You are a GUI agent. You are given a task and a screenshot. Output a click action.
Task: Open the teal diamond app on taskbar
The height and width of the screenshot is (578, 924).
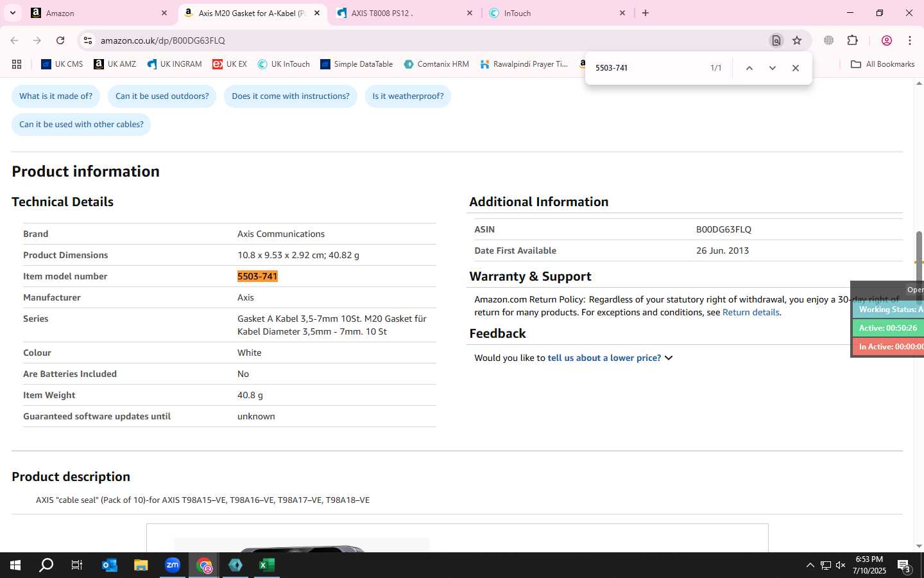(x=235, y=565)
